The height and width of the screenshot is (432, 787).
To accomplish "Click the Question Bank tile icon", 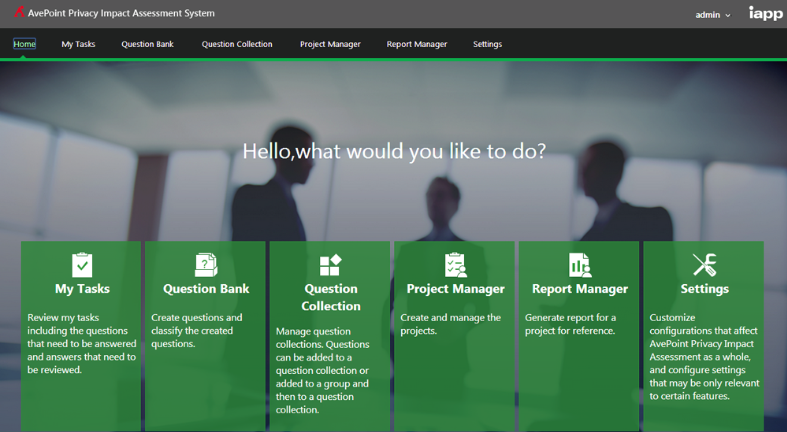I will point(206,265).
